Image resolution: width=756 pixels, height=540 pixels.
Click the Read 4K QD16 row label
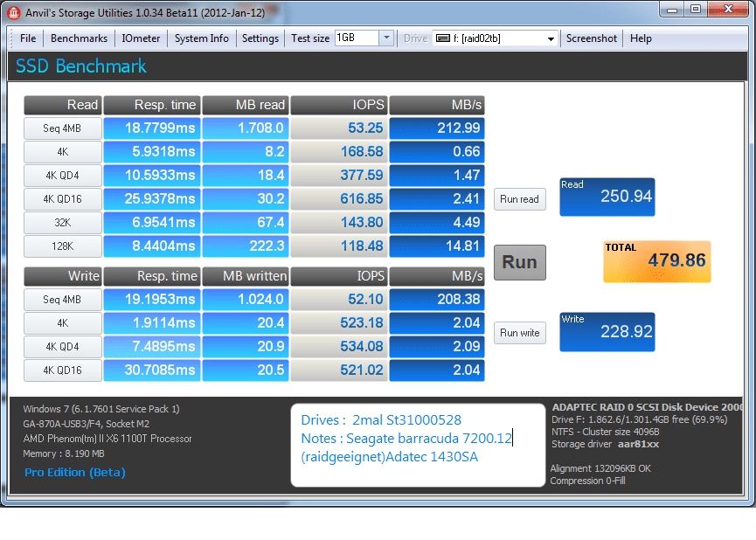point(63,199)
